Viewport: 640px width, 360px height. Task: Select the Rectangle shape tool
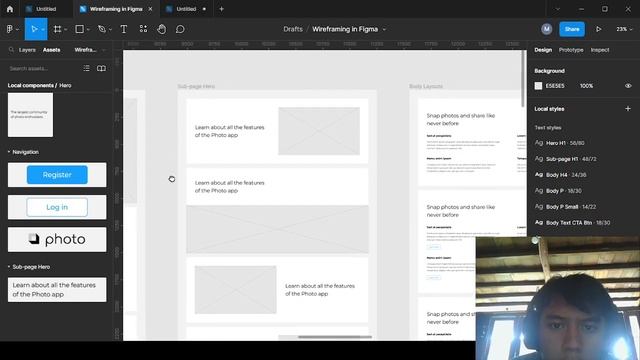tap(80, 29)
